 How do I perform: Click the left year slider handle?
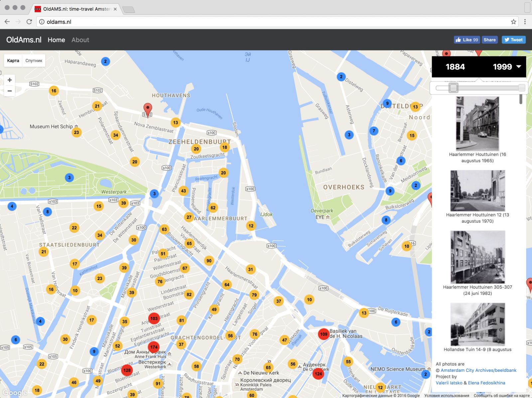point(453,88)
